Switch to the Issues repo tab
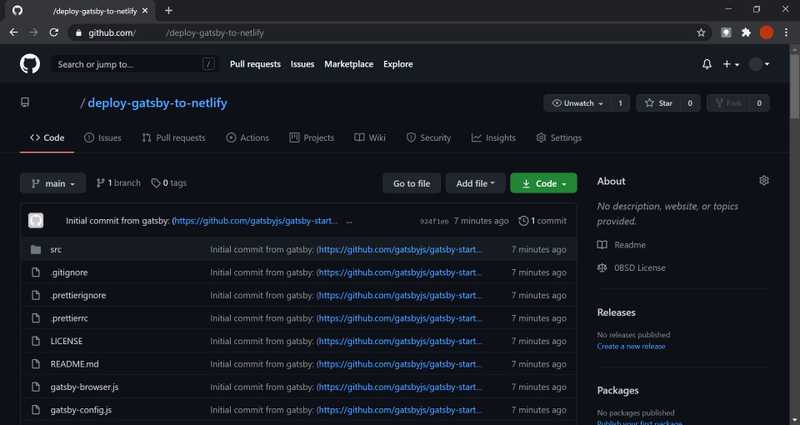This screenshot has height=425, width=800. click(x=103, y=138)
